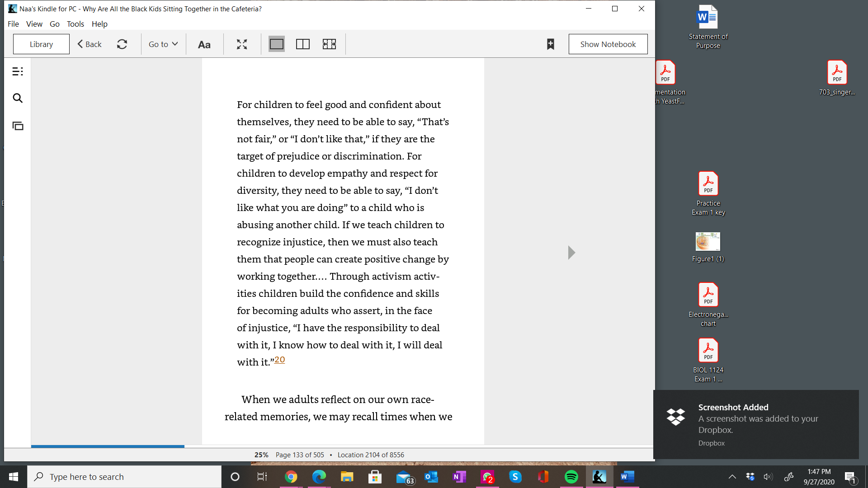This screenshot has width=868, height=488.
Task: Turn to the next page arrow
Action: 571,253
